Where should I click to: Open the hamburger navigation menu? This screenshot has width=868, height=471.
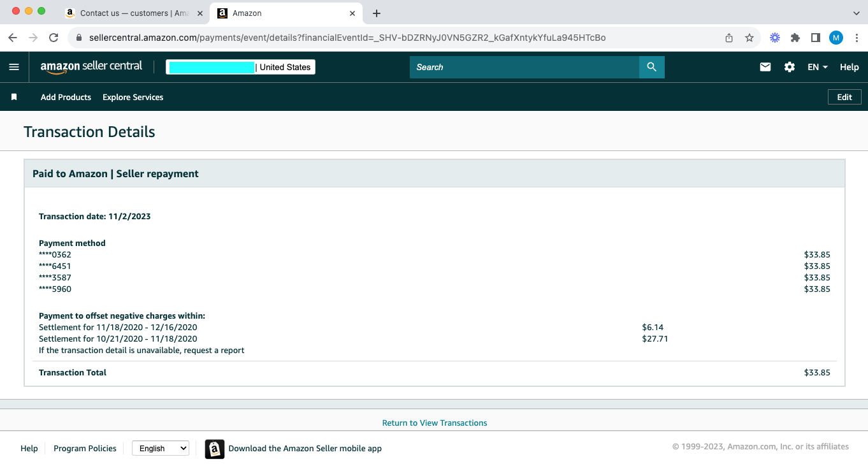tap(14, 67)
